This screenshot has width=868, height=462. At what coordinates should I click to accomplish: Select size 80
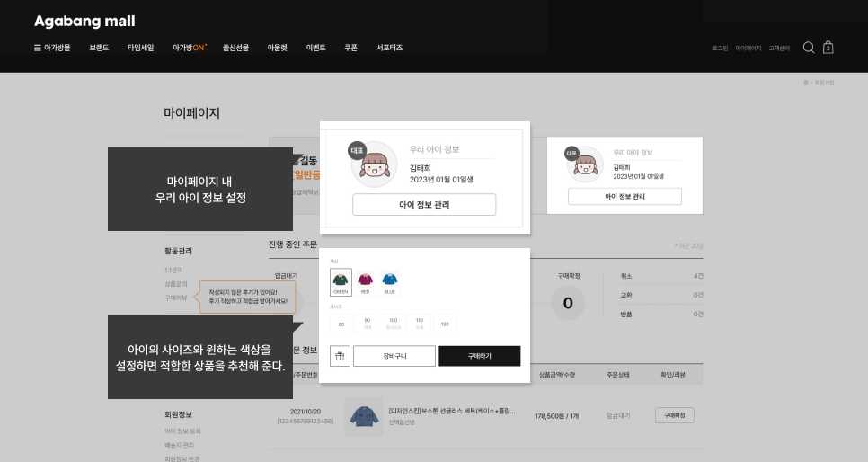point(341,324)
